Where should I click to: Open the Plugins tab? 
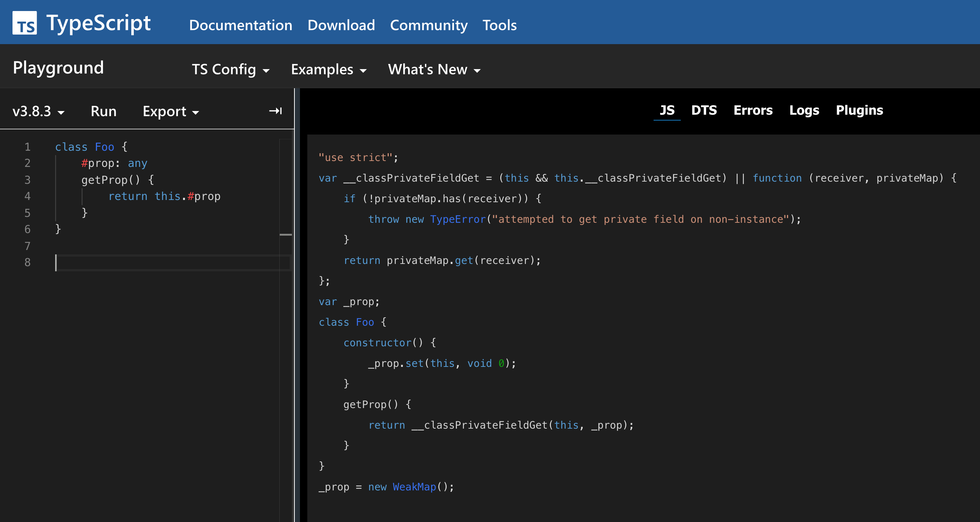point(859,110)
